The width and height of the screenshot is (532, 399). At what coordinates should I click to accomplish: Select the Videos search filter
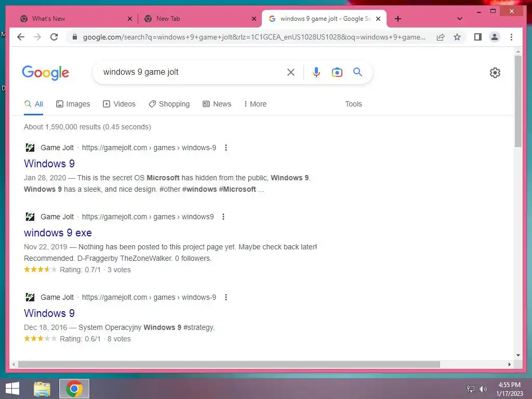[x=119, y=104]
